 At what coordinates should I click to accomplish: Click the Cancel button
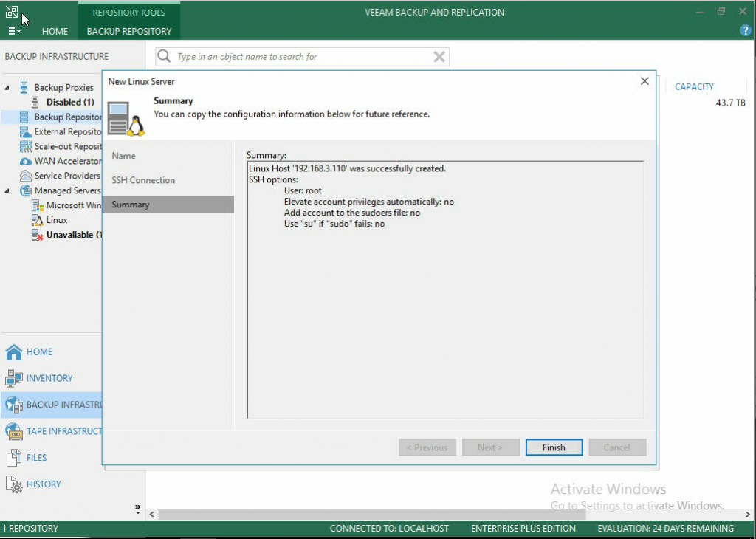[x=616, y=447]
